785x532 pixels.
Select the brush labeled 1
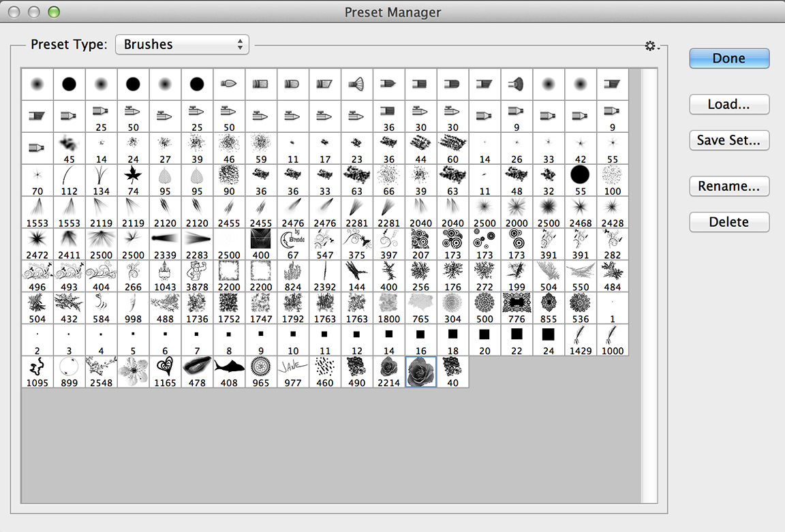coord(613,309)
